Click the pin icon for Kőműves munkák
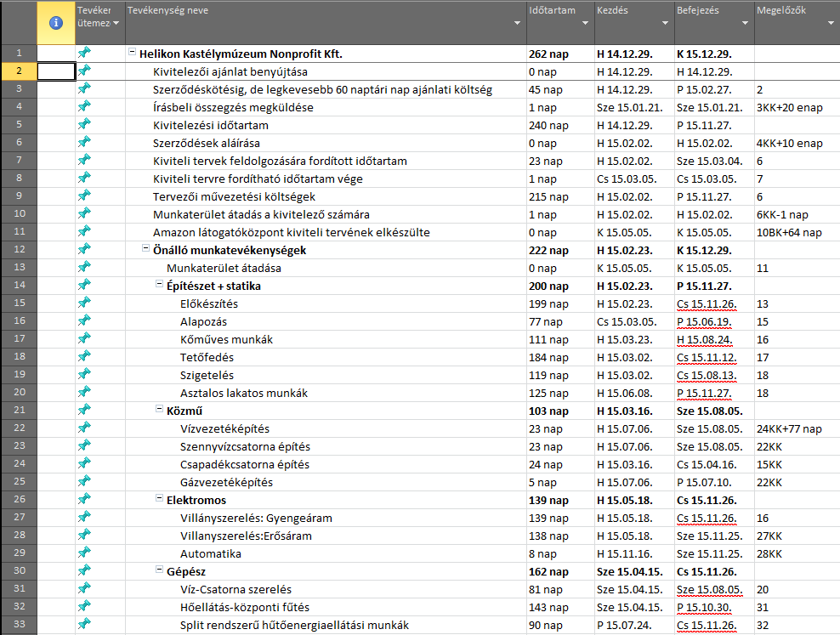Viewport: 840px width, 635px height. [x=84, y=337]
